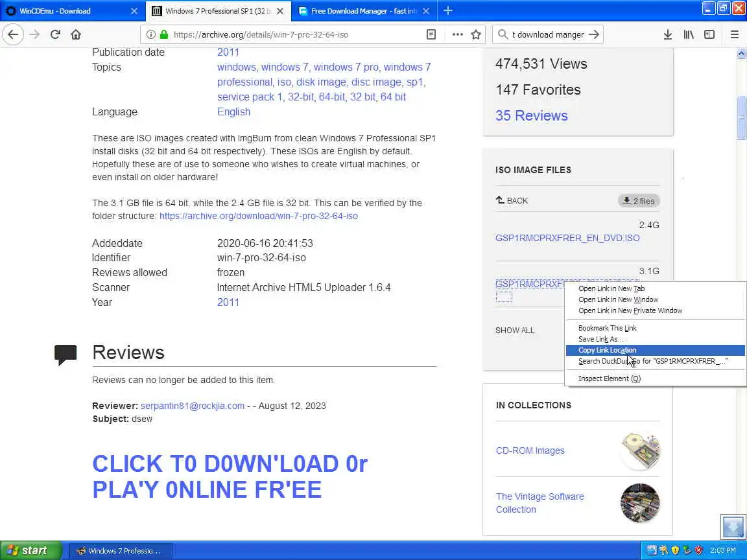747x560 pixels.
Task: Open archive.org download folder link
Action: [259, 216]
